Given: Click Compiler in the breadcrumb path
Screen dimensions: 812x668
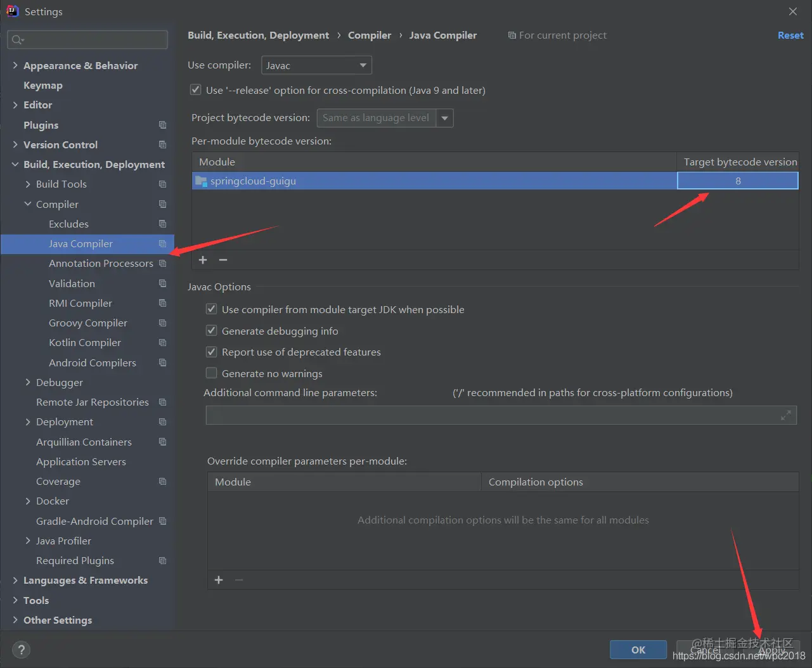Looking at the screenshot, I should coord(370,35).
